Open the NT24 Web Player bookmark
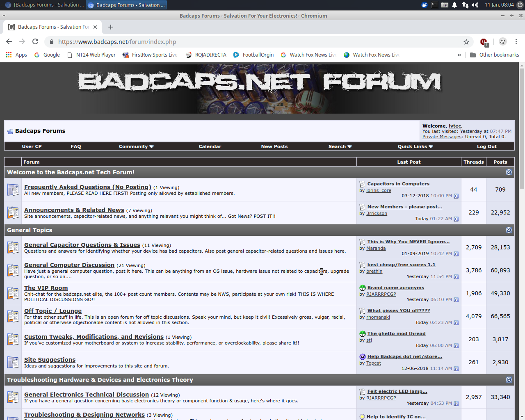The height and width of the screenshot is (420, 525). [91, 55]
